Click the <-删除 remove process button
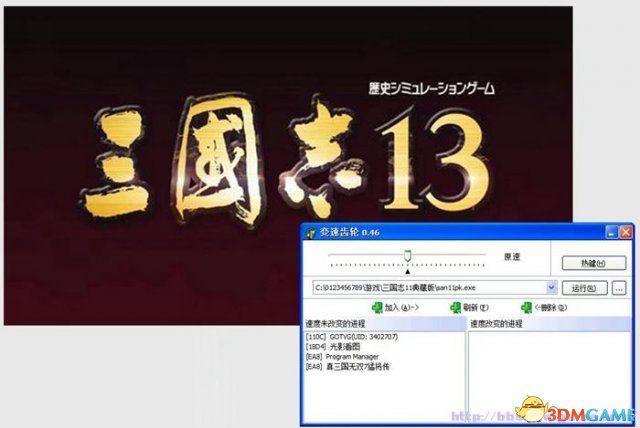 (544, 307)
